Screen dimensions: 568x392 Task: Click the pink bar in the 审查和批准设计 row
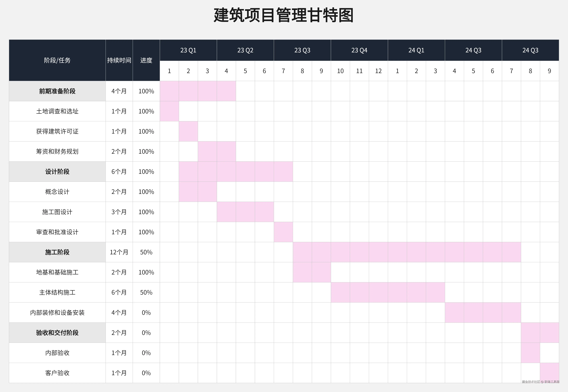283,232
